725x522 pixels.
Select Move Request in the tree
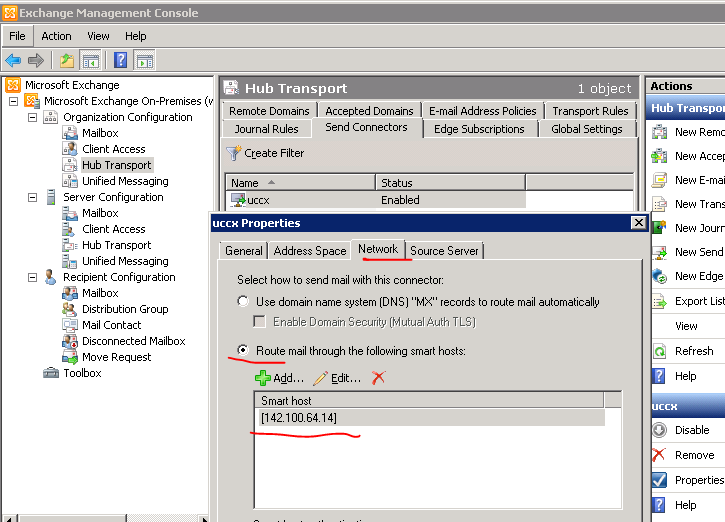coord(117,357)
